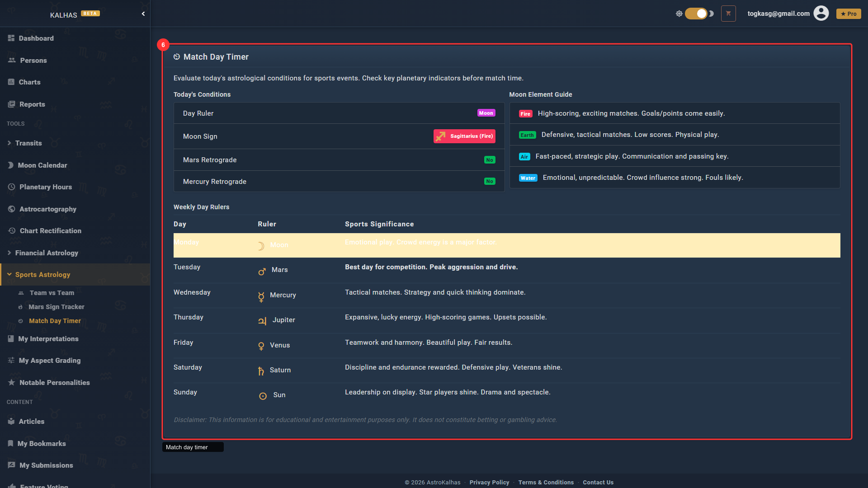
Task: Click the Chart Rectification history icon
Action: click(x=12, y=231)
